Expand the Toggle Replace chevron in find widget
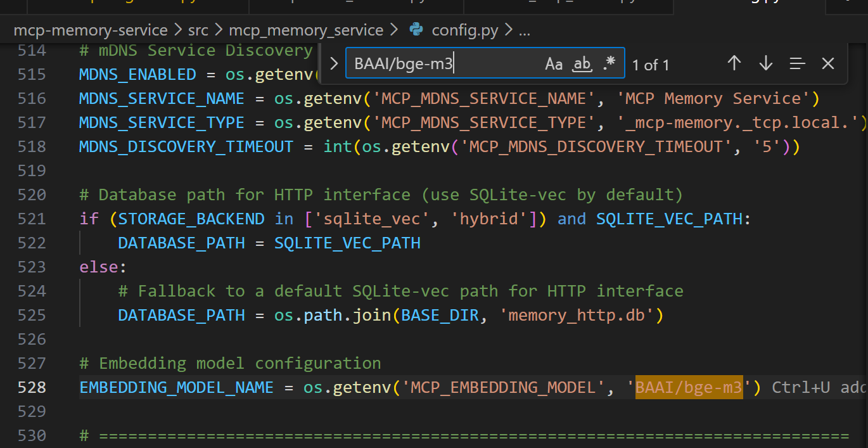 coord(334,64)
